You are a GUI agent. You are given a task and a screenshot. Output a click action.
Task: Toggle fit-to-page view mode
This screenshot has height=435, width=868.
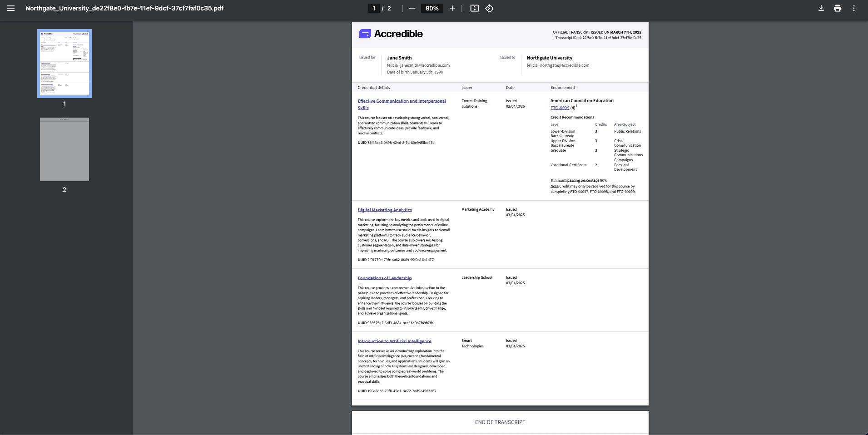click(x=474, y=8)
